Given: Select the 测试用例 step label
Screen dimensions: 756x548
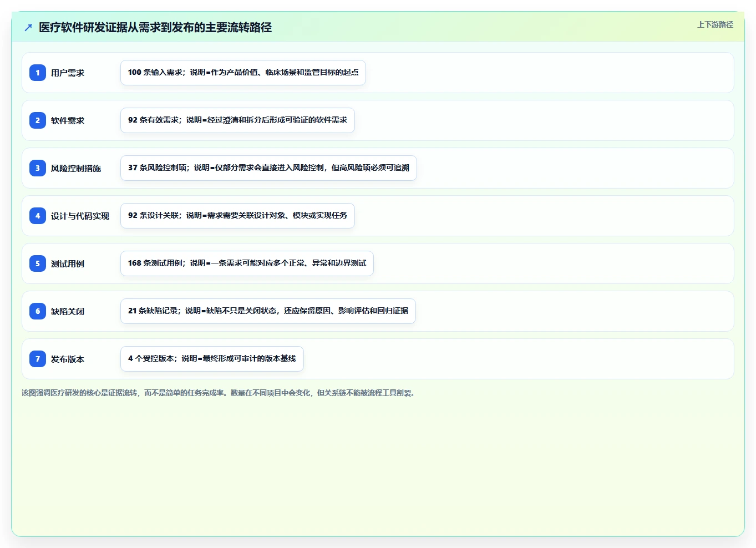Looking at the screenshot, I should (x=68, y=263).
